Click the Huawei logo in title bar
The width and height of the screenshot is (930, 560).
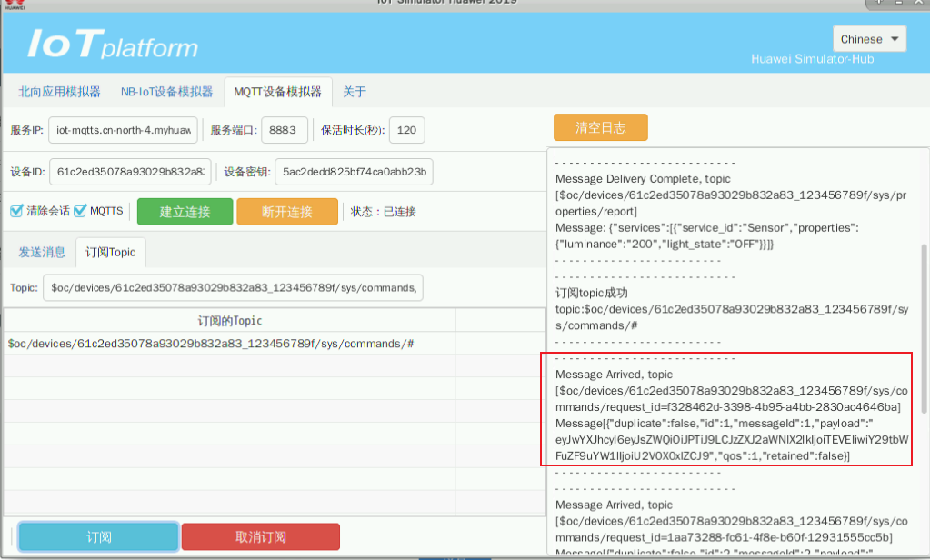15,5
